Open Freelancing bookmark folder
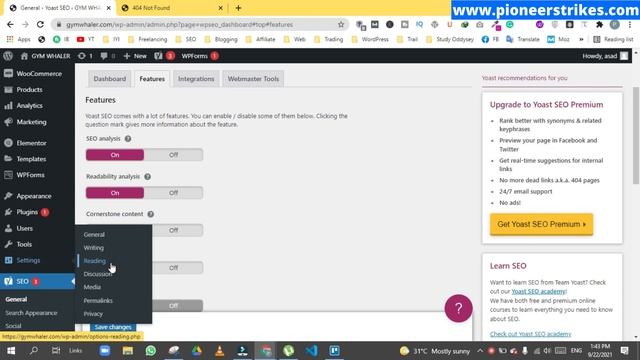The image size is (640, 360). (148, 39)
